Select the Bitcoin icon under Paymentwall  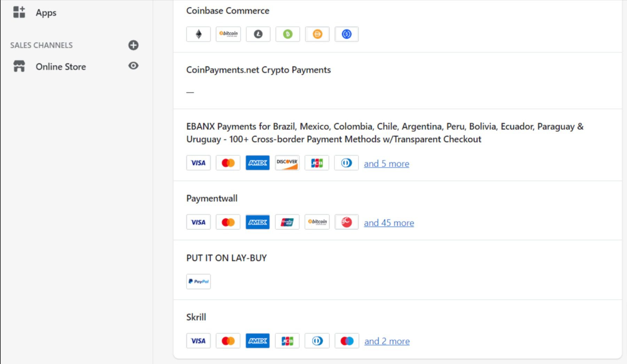[317, 222]
